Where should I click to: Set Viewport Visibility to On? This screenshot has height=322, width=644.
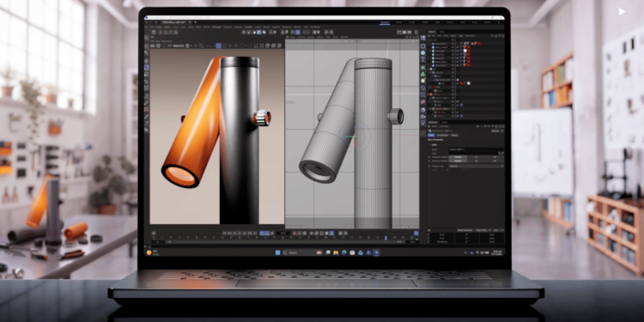coord(476,157)
